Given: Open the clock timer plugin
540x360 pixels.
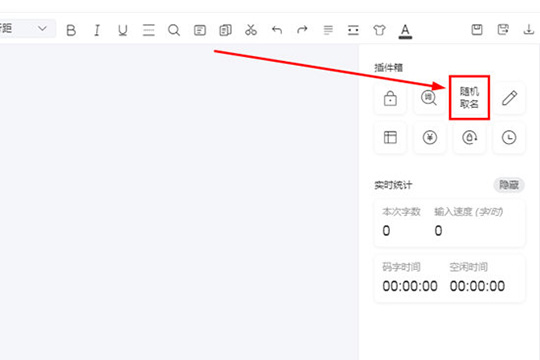Looking at the screenshot, I should point(509,137).
